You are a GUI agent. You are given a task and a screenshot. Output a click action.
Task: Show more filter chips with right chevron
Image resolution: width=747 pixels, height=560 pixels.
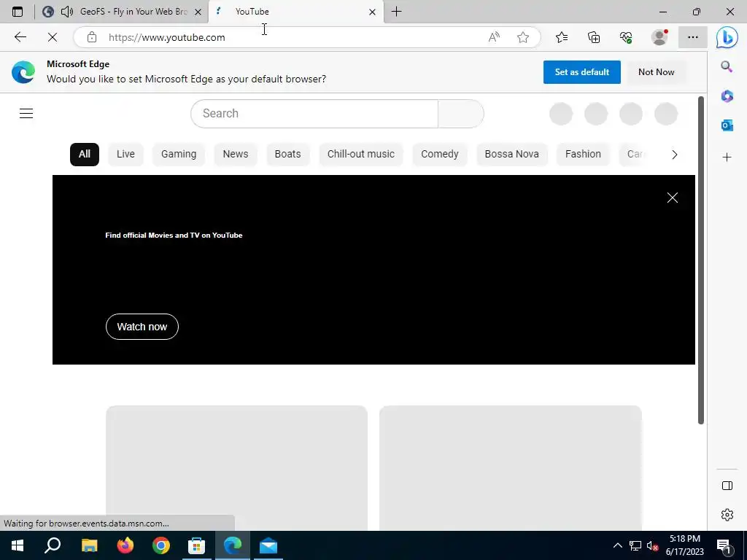(674, 155)
